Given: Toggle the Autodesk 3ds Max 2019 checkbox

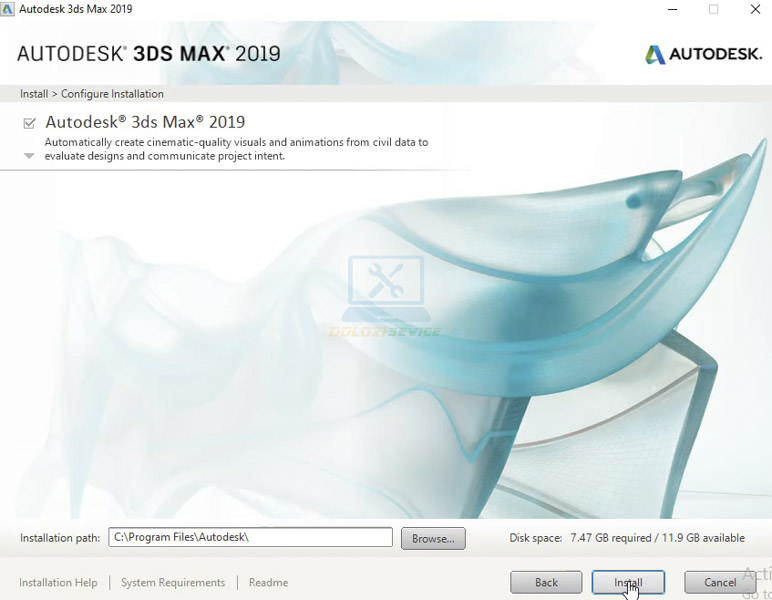Looking at the screenshot, I should [x=30, y=123].
